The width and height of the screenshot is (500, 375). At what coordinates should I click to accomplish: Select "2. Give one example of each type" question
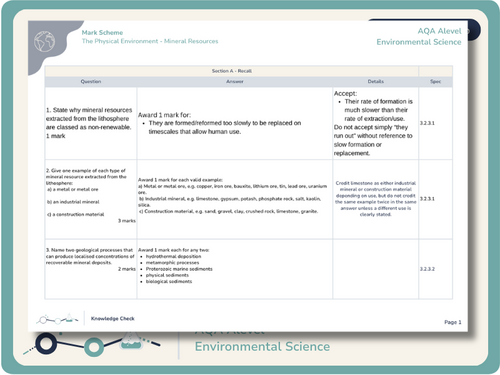[86, 177]
